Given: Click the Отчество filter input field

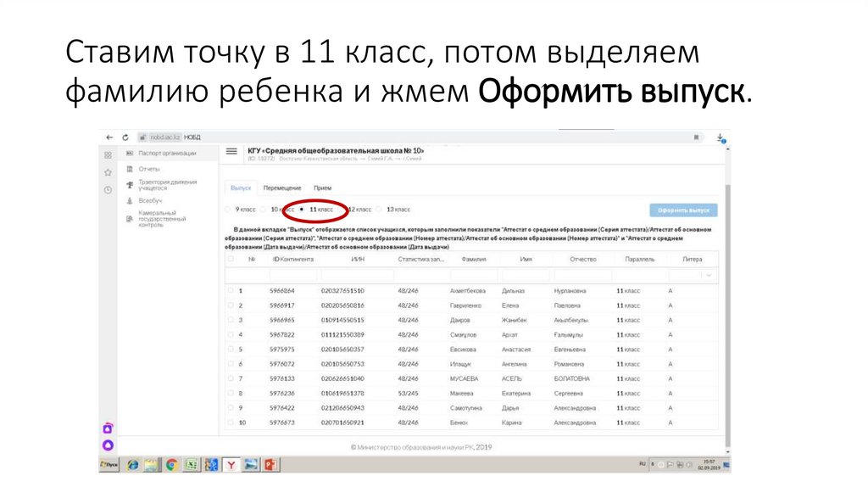Looking at the screenshot, I should click(583, 275).
